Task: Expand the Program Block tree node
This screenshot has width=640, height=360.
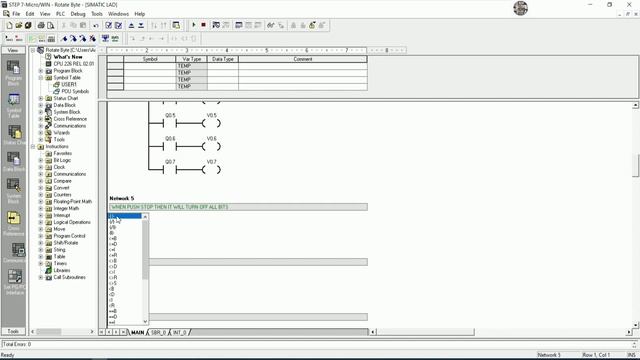Action: (x=41, y=71)
